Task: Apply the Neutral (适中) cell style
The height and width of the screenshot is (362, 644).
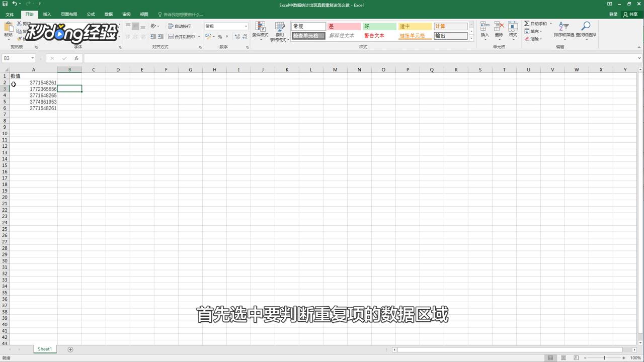Action: click(415, 26)
